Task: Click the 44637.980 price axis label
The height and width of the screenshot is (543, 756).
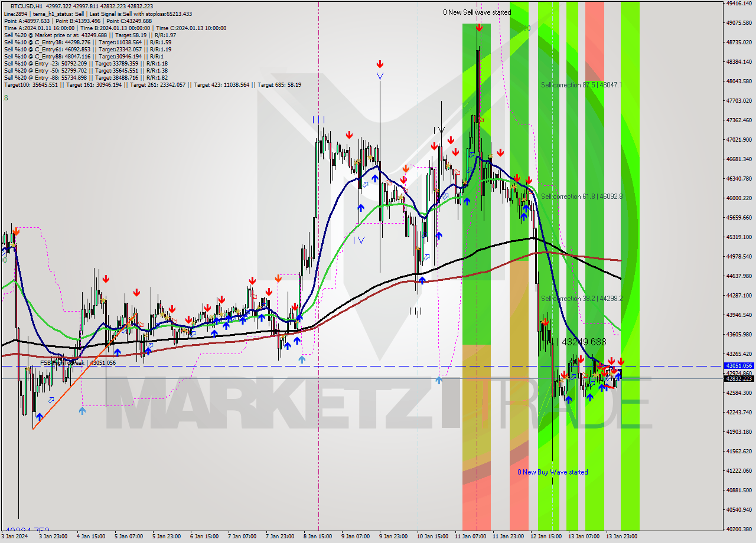Action: (x=738, y=276)
